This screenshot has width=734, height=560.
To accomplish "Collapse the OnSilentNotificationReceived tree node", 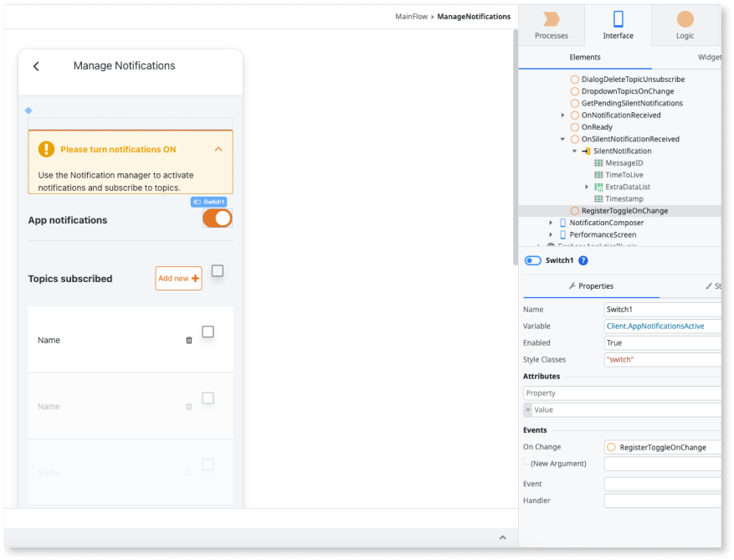I will tap(562, 139).
